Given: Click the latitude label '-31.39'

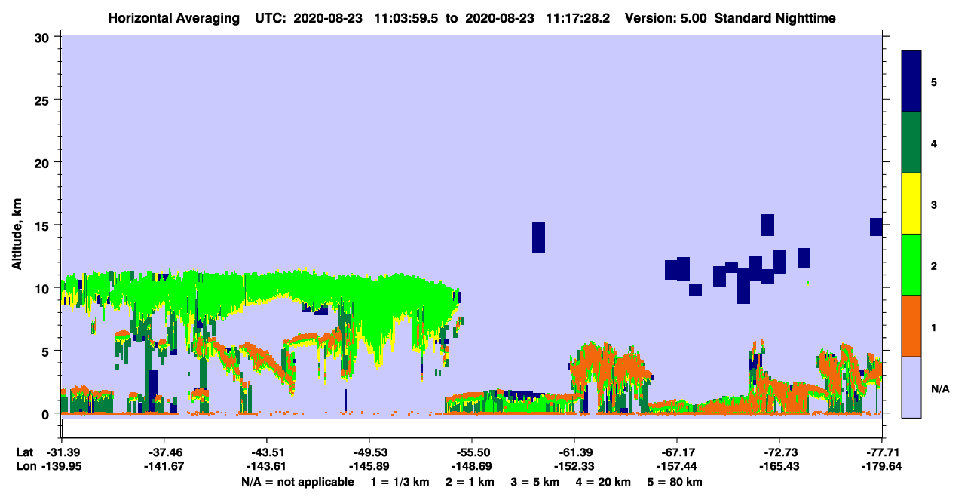Looking at the screenshot, I should click(61, 452).
